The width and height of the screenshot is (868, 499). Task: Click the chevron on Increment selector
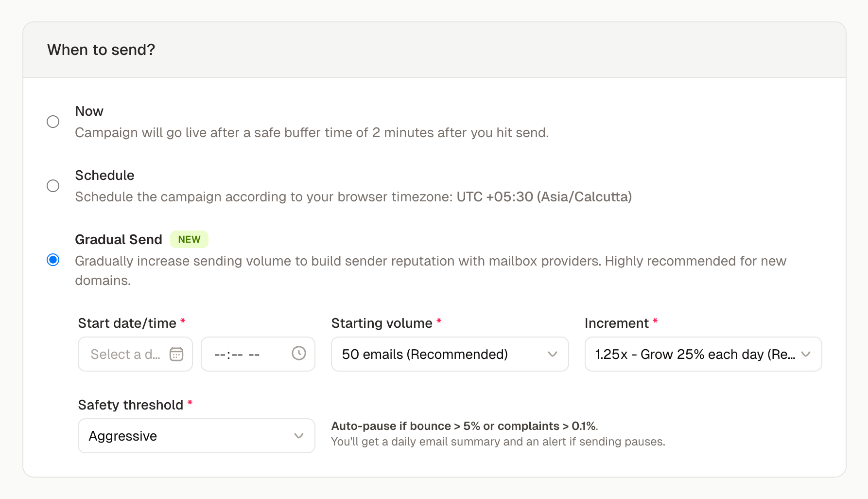pos(806,355)
